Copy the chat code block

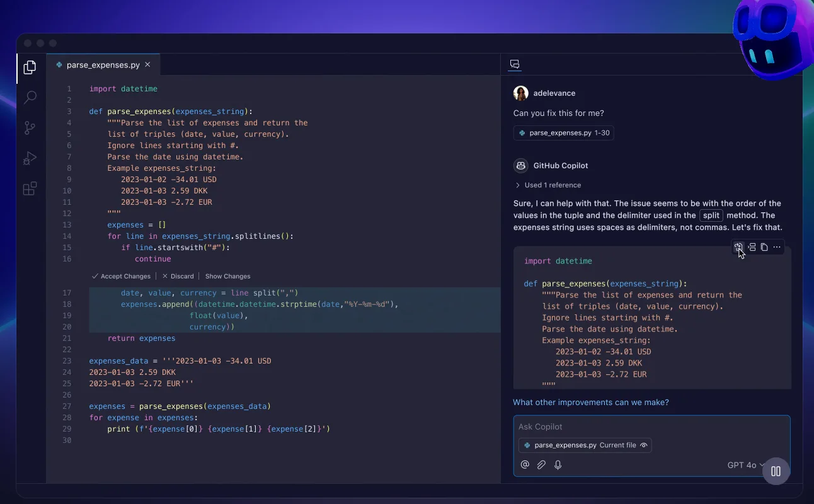click(x=764, y=247)
